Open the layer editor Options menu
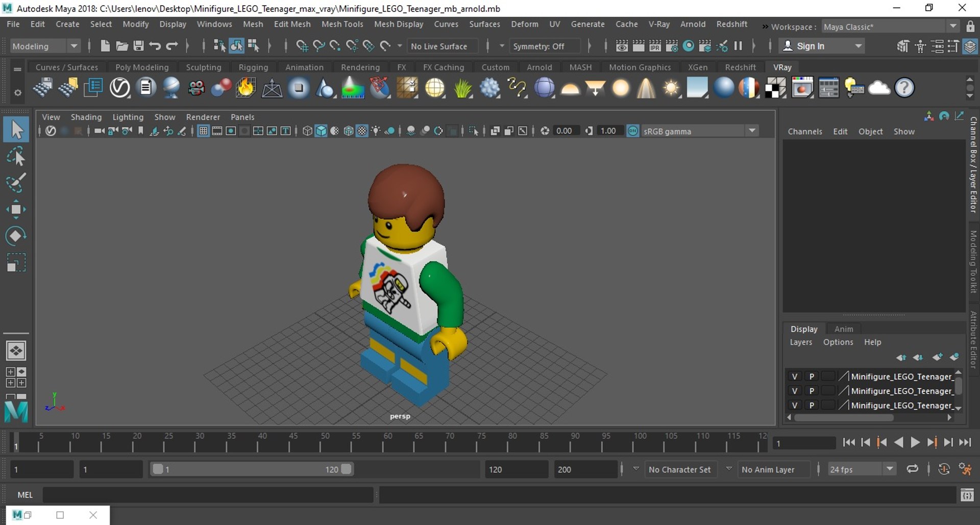The height and width of the screenshot is (525, 980). point(838,342)
